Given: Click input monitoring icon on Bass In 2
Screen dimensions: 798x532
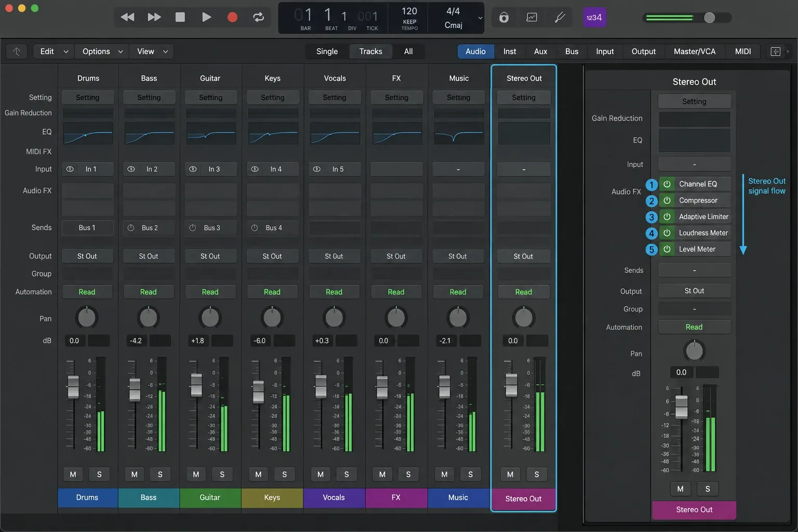Looking at the screenshot, I should (x=131, y=169).
